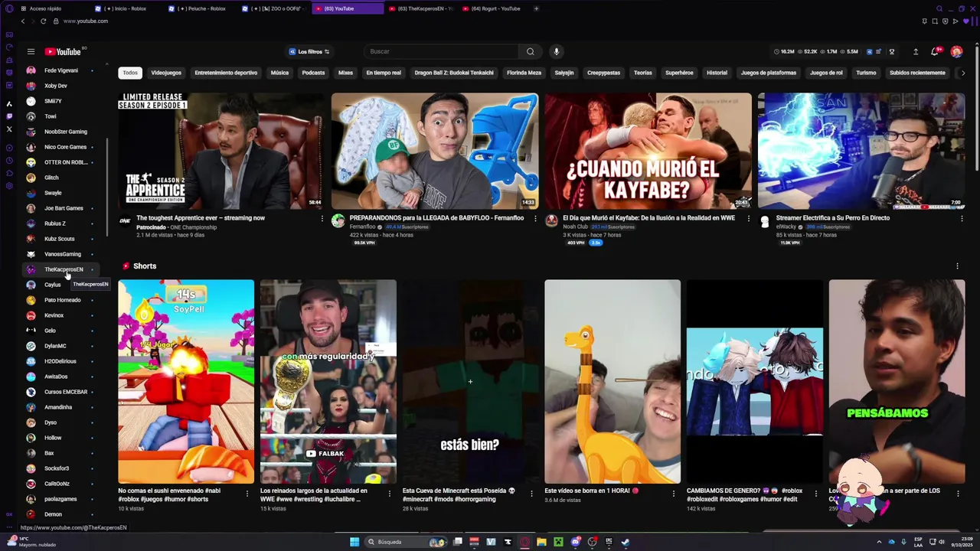The height and width of the screenshot is (551, 980).
Task: Open the account avatar menu
Action: (956, 51)
